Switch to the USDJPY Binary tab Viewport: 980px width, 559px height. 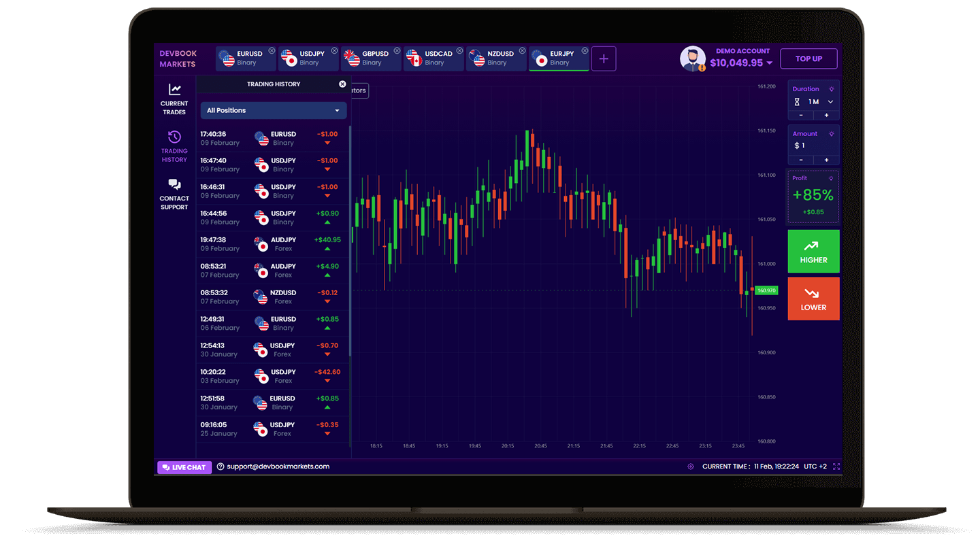pyautogui.click(x=308, y=58)
